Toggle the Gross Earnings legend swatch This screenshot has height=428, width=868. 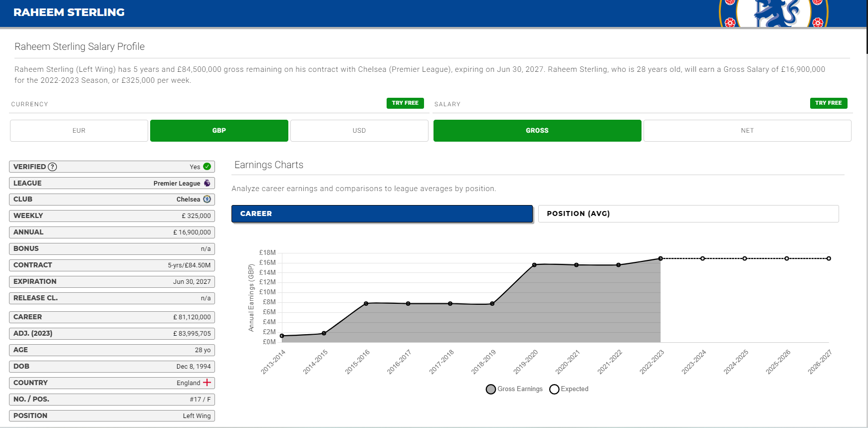pyautogui.click(x=491, y=389)
